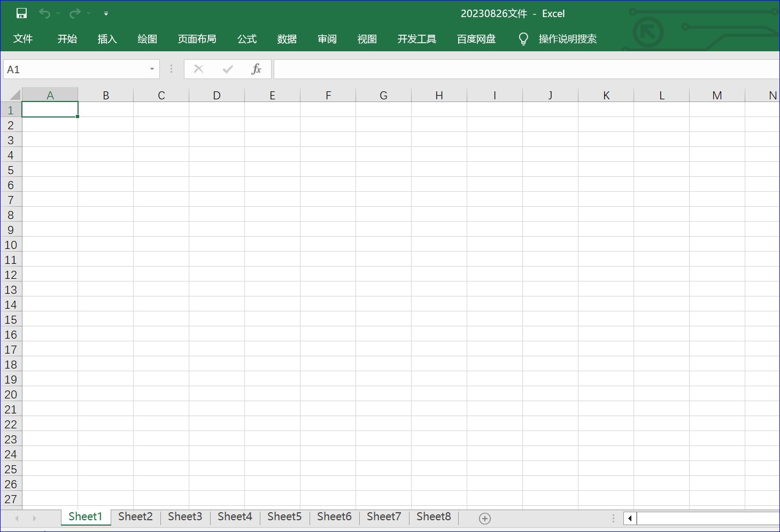Image resolution: width=780 pixels, height=532 pixels.
Task: Click the formula bar resize dots handle
Action: (171, 69)
